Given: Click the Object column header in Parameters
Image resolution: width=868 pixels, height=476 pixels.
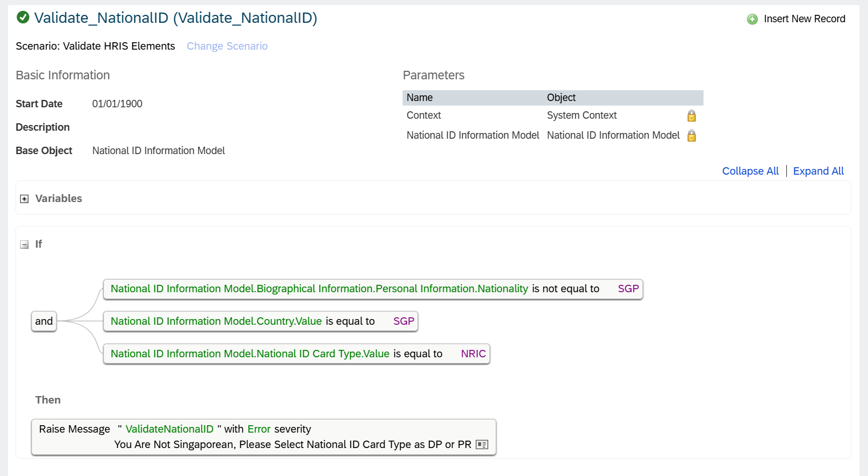Looking at the screenshot, I should [561, 98].
